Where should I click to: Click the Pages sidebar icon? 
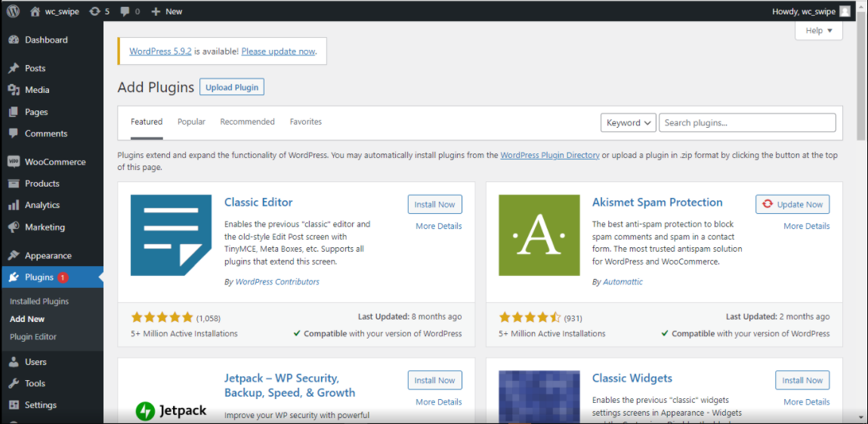coord(14,112)
